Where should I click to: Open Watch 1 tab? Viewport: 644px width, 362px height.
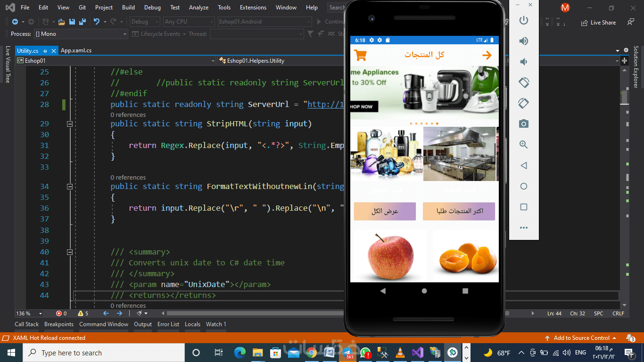(x=216, y=324)
